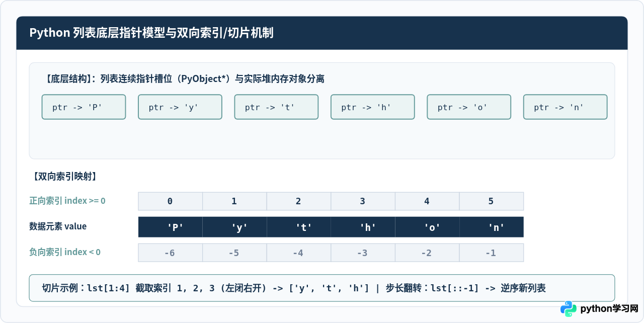Screen dimensions: 644x323
Task: Select negative index cell -3
Action: point(363,253)
